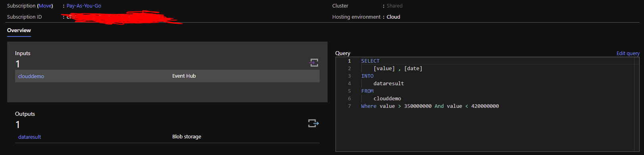Open the dataresult output link
Screen dimensions: 644x155
pyautogui.click(x=29, y=137)
